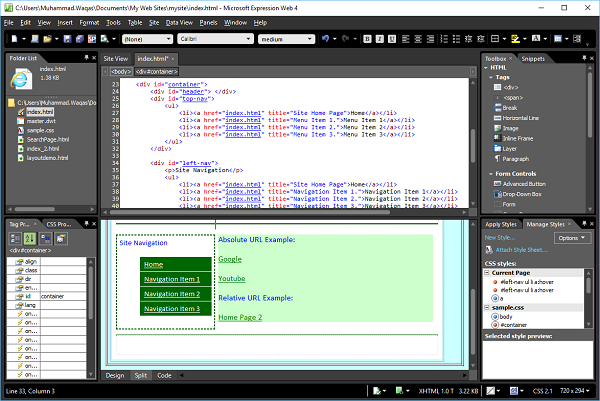The width and height of the screenshot is (600, 401).
Task: Select the Horizontal Line tag in Toolbox
Action: [x=518, y=117]
